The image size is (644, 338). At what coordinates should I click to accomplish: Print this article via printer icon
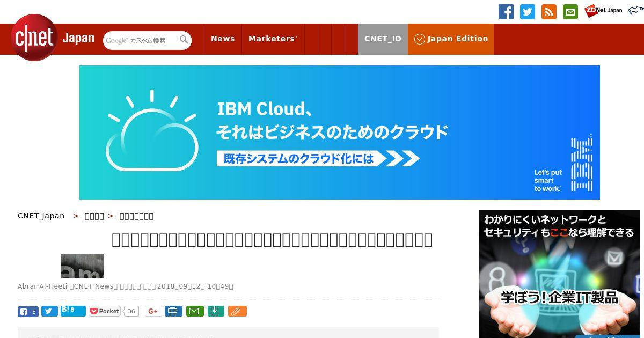coord(173,311)
